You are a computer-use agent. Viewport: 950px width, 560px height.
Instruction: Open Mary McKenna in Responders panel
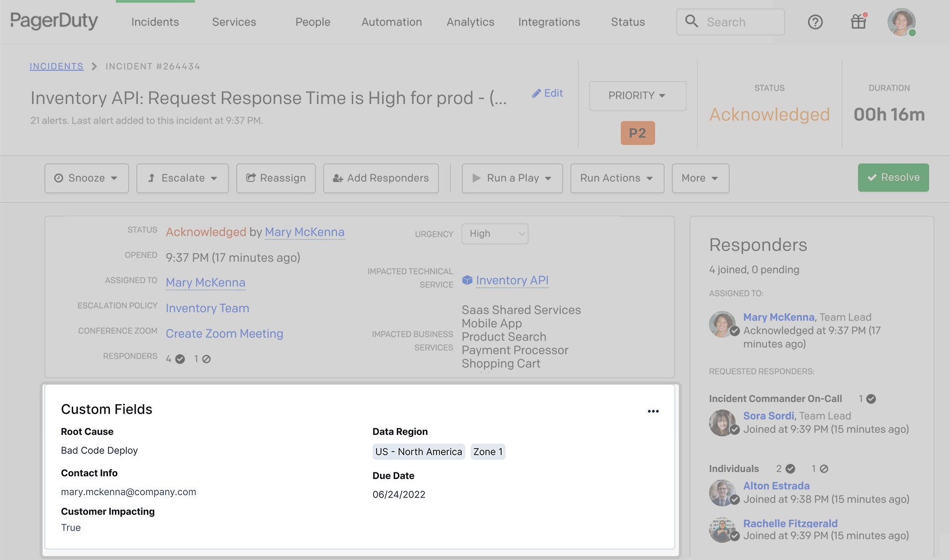click(x=779, y=317)
